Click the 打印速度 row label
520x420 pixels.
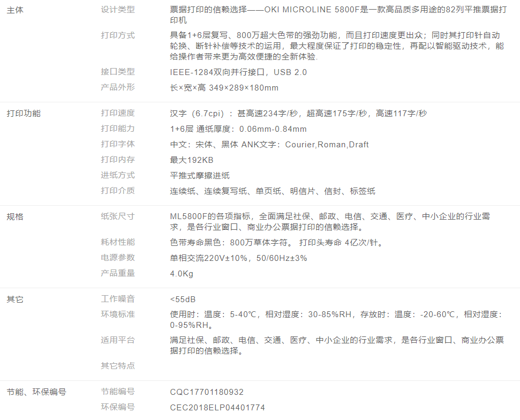(118, 113)
